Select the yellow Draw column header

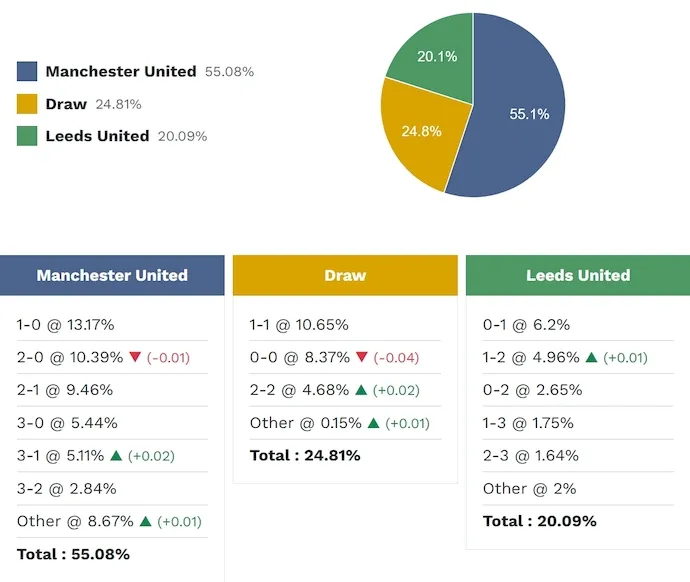point(345,275)
